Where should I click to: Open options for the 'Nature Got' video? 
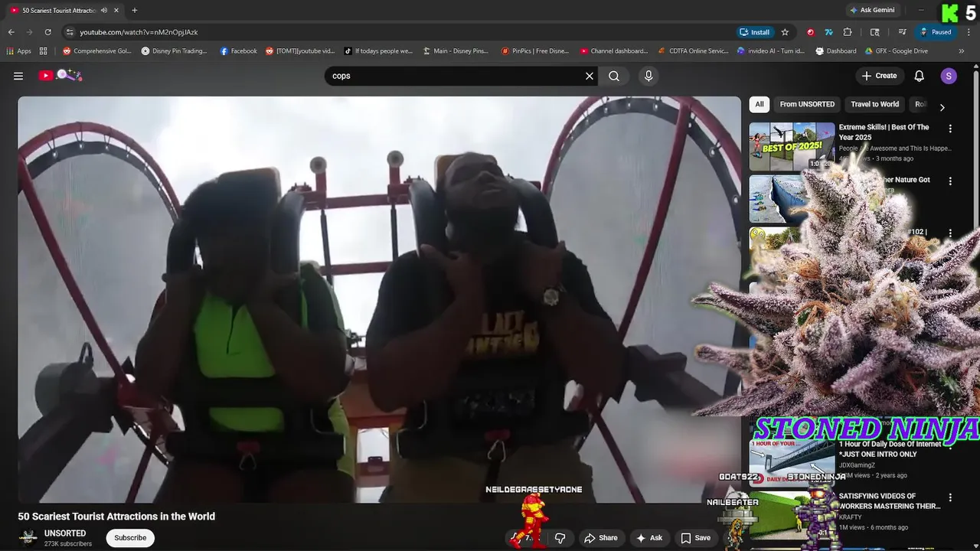coord(950,181)
